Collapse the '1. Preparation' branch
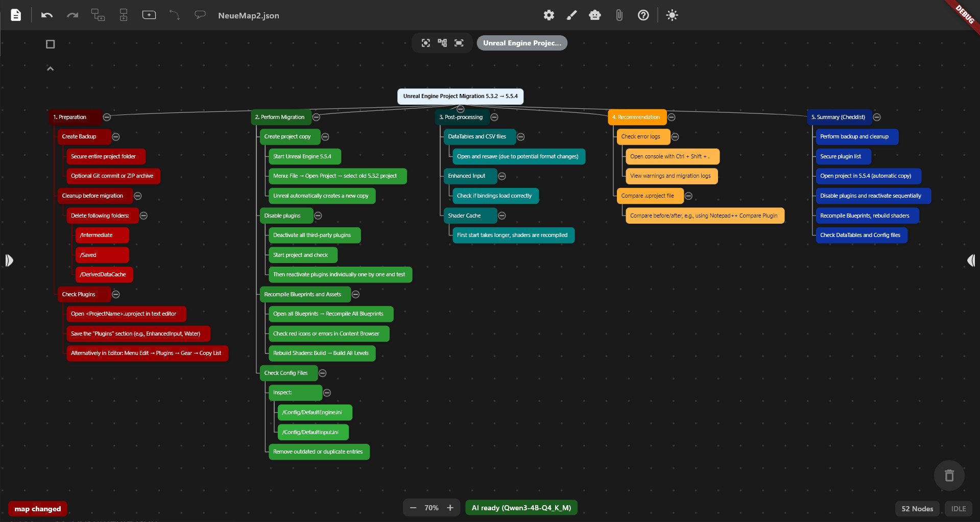 pos(107,117)
